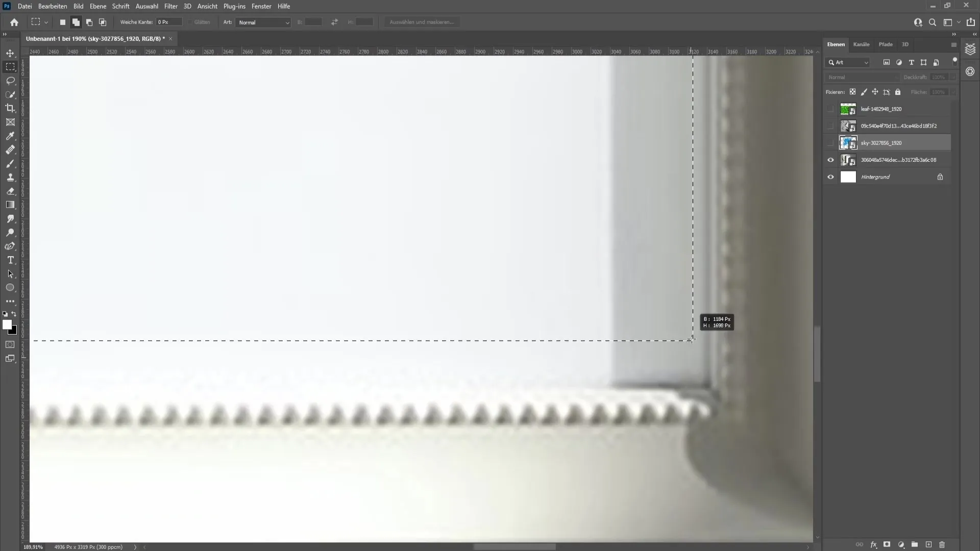Select the Type tool
The width and height of the screenshot is (980, 551).
coord(10,260)
